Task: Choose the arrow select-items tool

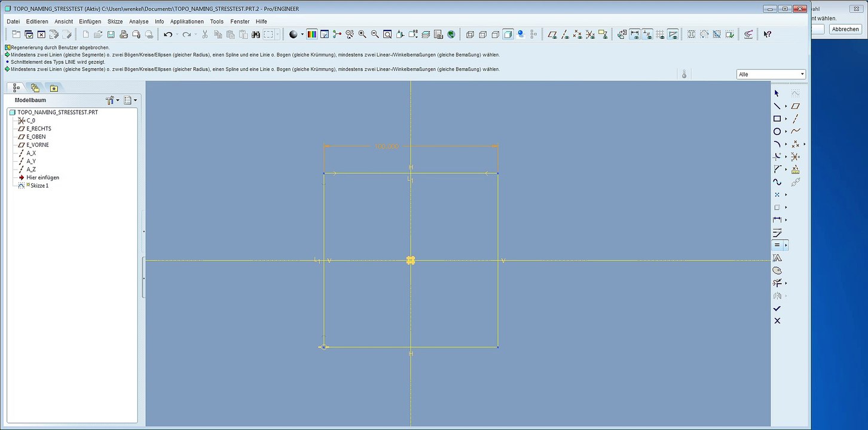Action: point(777,94)
